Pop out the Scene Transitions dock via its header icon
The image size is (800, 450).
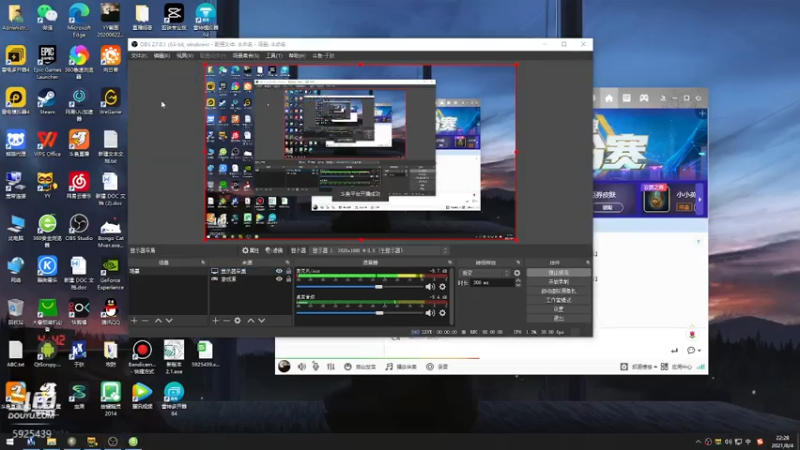point(518,262)
